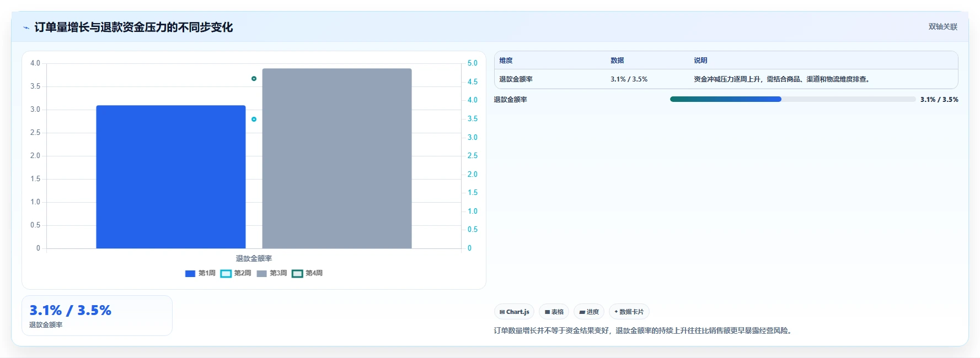Click the 表格 tag chip

tap(554, 312)
